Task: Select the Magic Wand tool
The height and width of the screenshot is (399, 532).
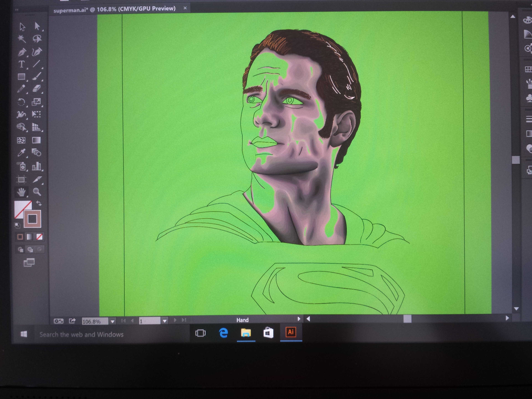Action: (x=22, y=39)
